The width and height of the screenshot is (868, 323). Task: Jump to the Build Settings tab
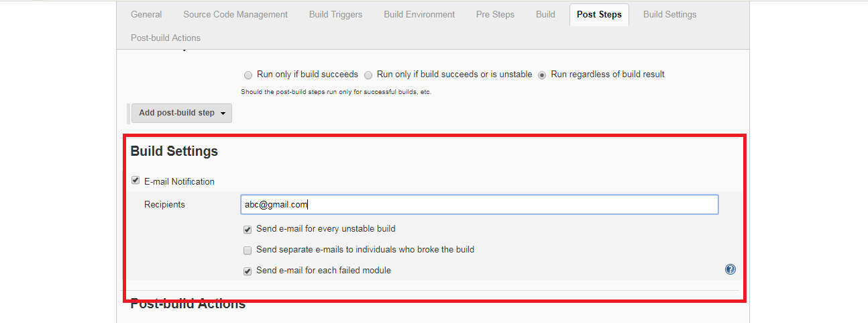click(x=669, y=14)
